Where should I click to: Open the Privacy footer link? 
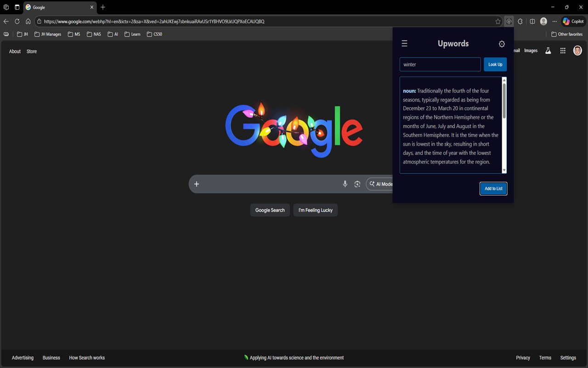(523, 357)
